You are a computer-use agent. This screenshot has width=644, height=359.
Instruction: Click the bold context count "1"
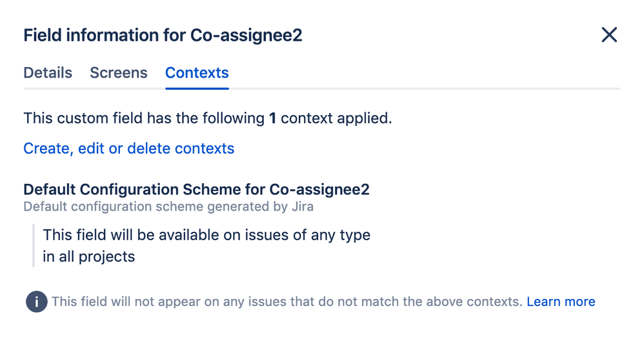click(x=273, y=119)
